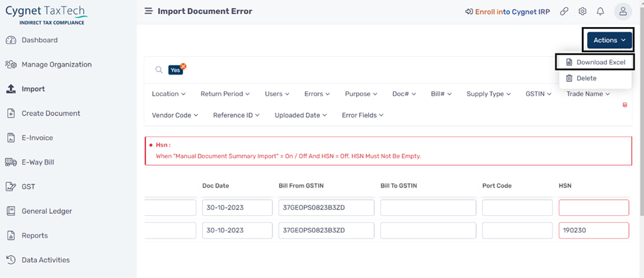This screenshot has height=278, width=644.
Task: Expand the Purpose filter
Action: tap(361, 94)
